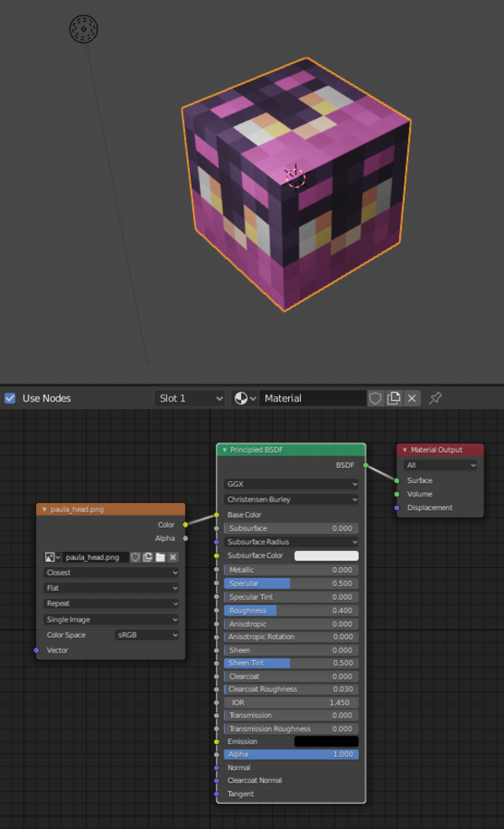This screenshot has height=829, width=504.
Task: Click the Tangent input socket
Action: coord(217,794)
